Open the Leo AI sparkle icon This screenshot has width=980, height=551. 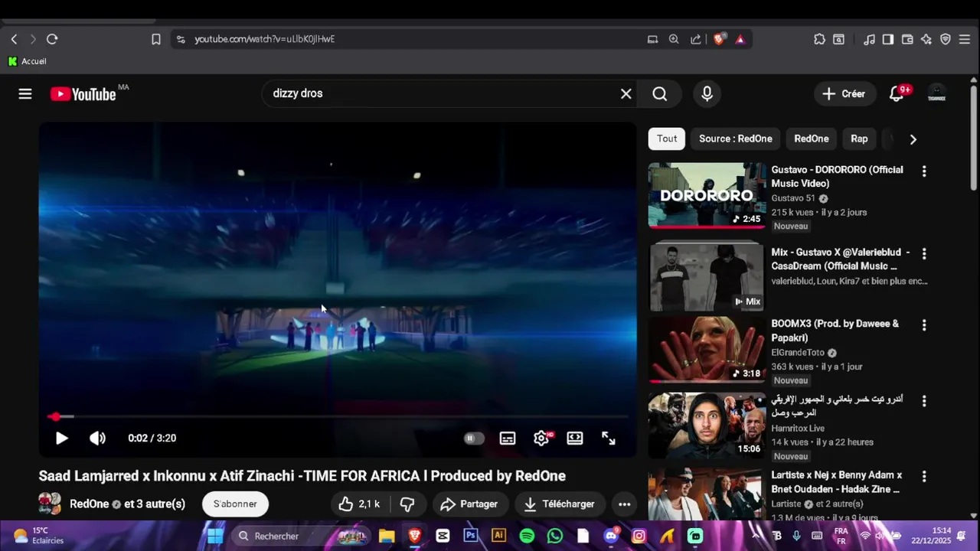coord(926,39)
